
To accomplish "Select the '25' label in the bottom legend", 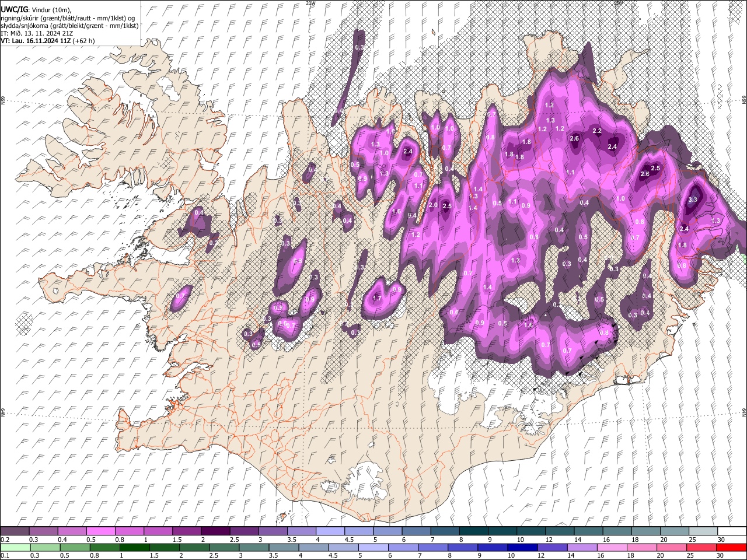I will pyautogui.click(x=690, y=556).
